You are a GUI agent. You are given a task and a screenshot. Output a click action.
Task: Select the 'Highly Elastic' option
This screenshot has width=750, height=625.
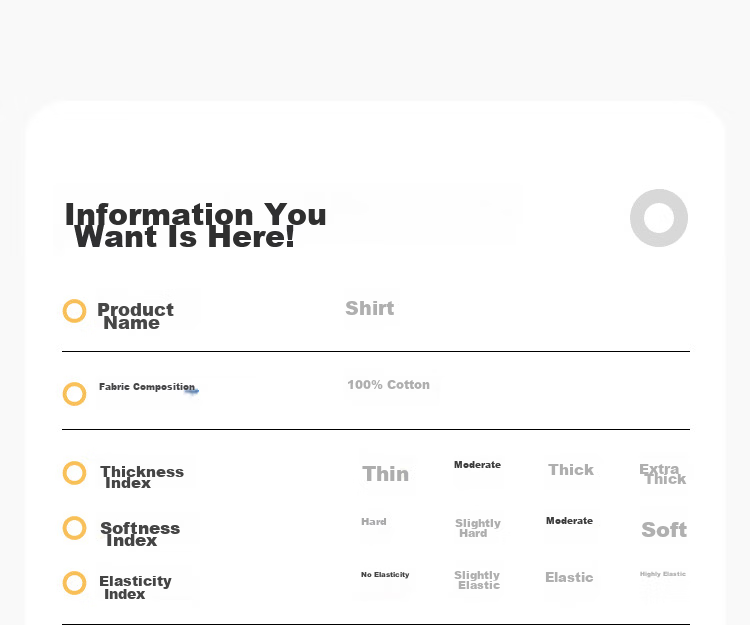pyautogui.click(x=663, y=574)
